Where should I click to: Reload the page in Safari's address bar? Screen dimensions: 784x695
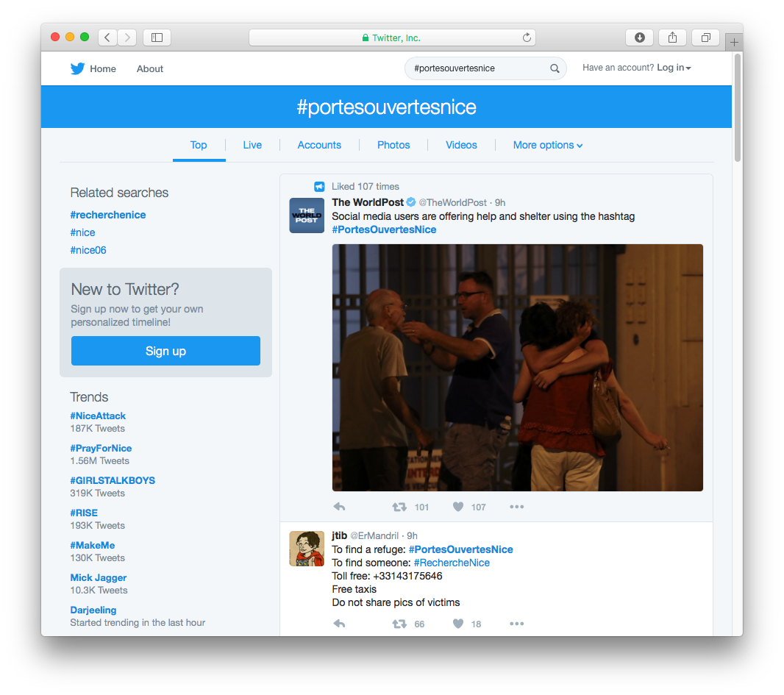pyautogui.click(x=527, y=38)
